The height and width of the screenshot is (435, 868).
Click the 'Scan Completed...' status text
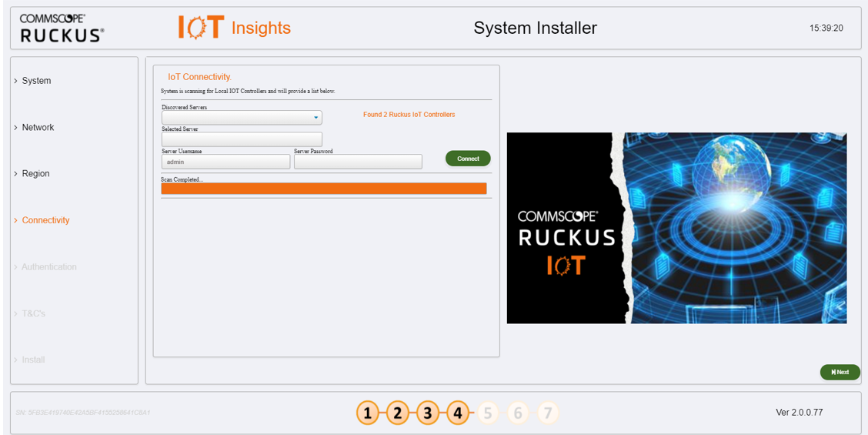coord(182,179)
